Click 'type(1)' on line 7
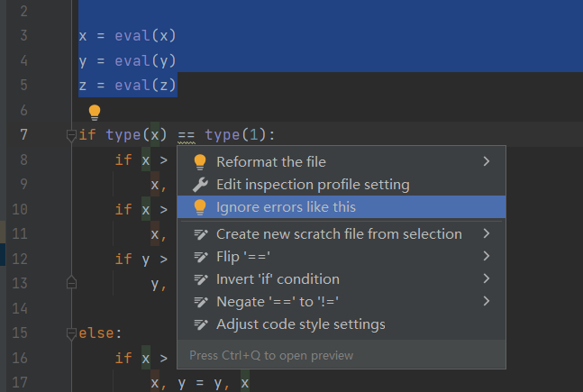The width and height of the screenshot is (583, 392). pyautogui.click(x=236, y=134)
